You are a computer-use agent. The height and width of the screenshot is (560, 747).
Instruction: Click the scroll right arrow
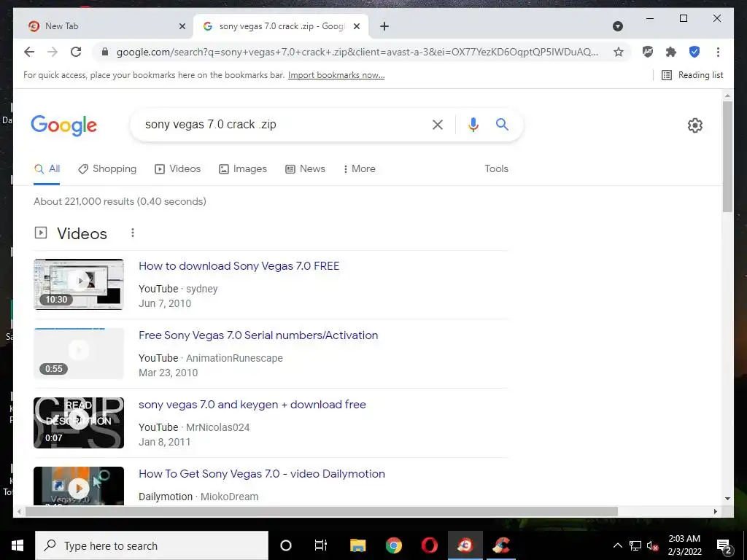pos(715,511)
